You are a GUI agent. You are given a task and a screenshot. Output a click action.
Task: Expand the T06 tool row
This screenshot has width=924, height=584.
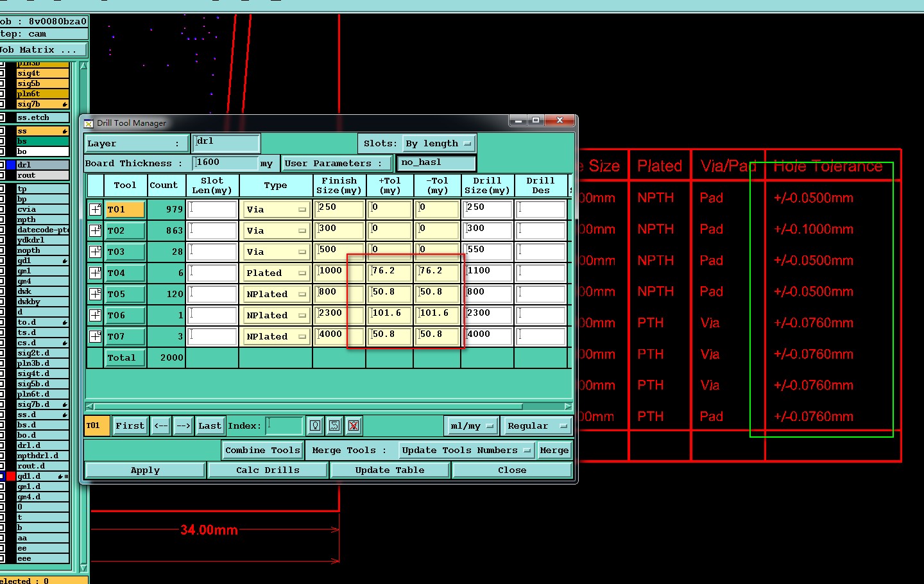pos(95,315)
